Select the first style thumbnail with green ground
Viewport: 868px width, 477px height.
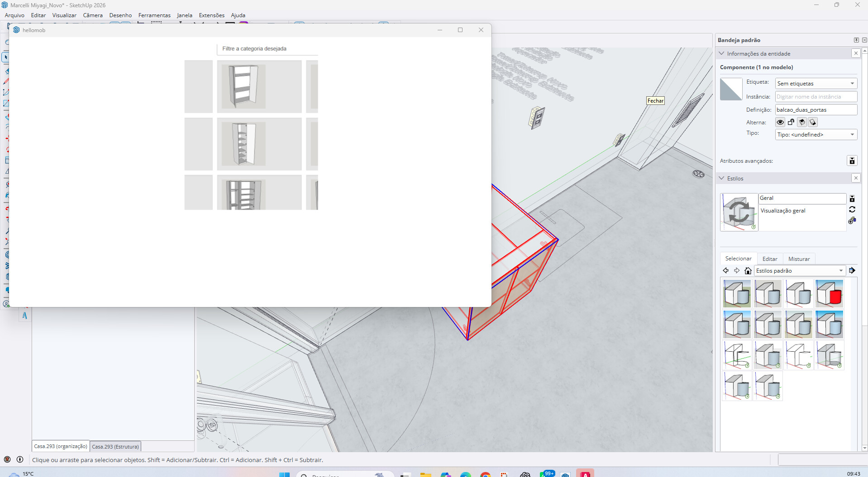tap(737, 293)
